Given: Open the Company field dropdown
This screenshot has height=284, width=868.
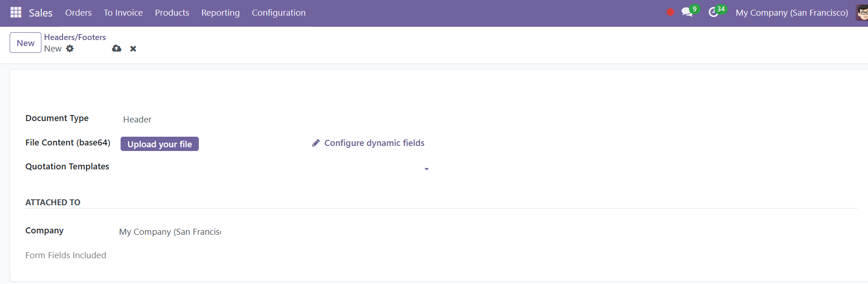Looking at the screenshot, I should (170, 232).
